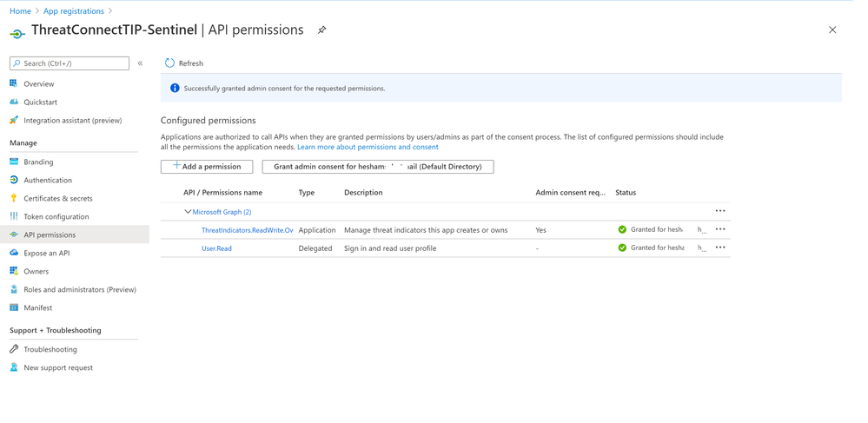Click the Branding icon in the sidebar

14,162
